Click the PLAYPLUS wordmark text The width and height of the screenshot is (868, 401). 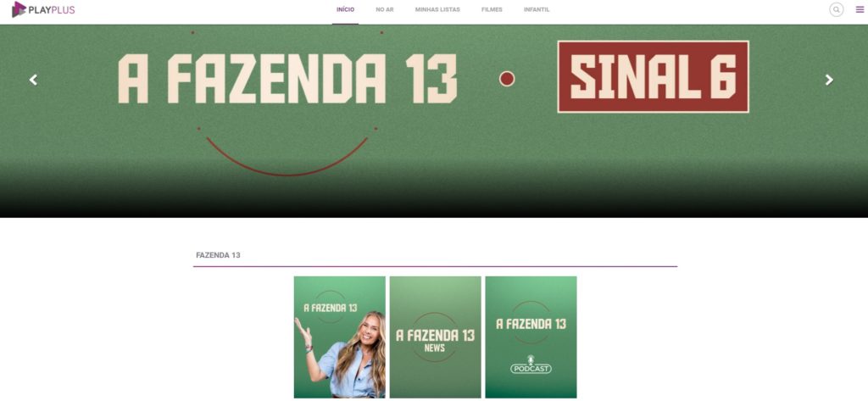pos(52,9)
